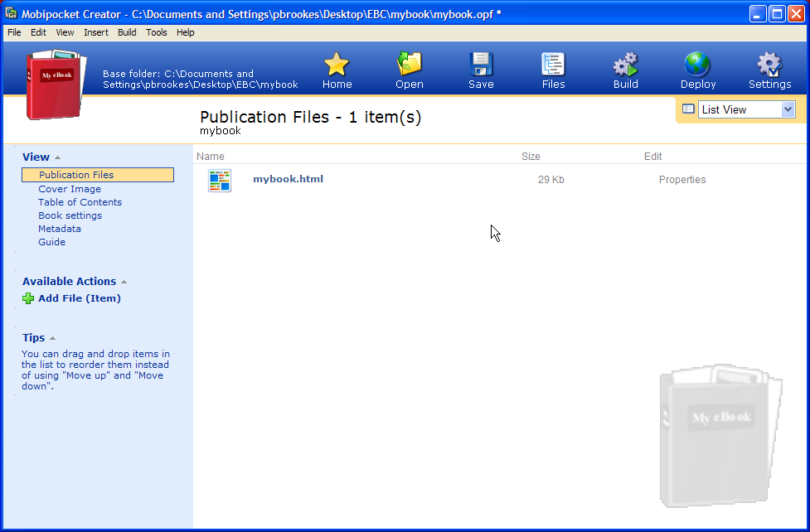
Task: Open Book settings
Action: point(70,215)
